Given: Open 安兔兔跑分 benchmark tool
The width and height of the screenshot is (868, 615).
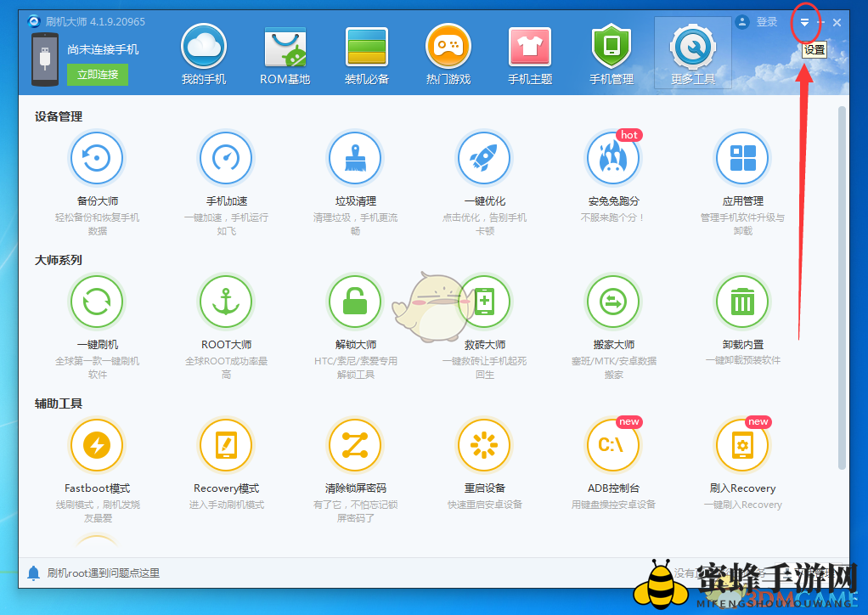Looking at the screenshot, I should [x=613, y=158].
